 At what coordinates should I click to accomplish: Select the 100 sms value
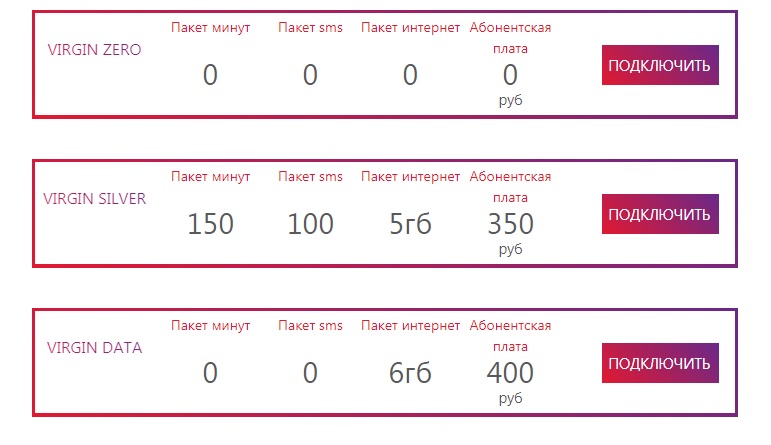coord(310,224)
